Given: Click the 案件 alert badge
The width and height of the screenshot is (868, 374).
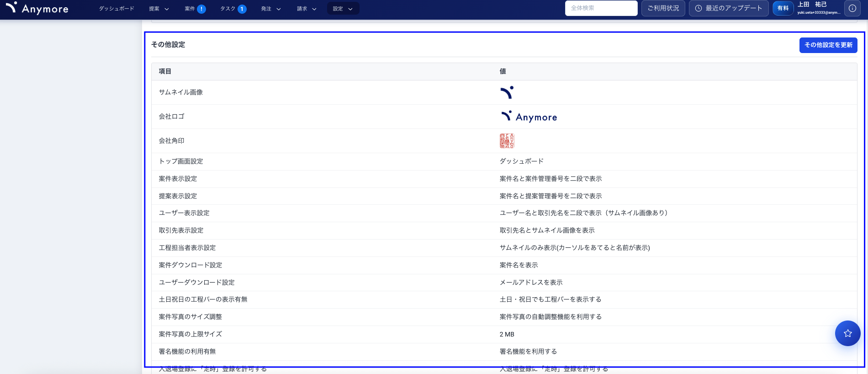Looking at the screenshot, I should [x=201, y=9].
